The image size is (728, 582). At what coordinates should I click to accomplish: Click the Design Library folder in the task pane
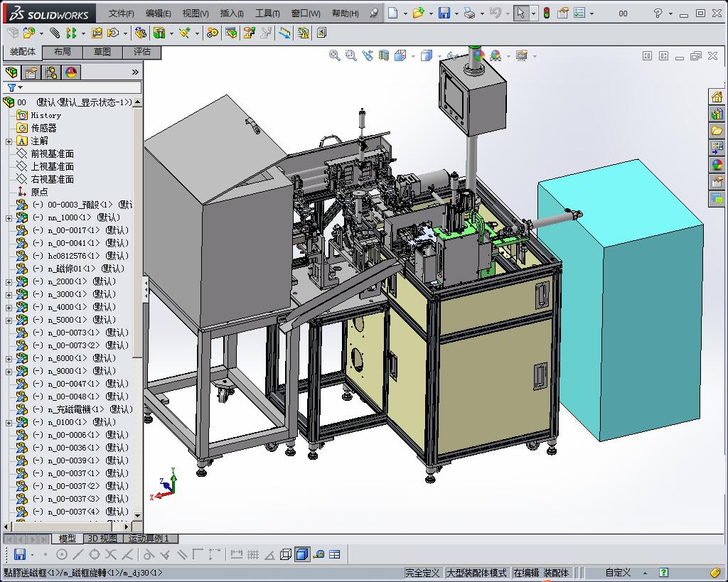click(x=717, y=131)
